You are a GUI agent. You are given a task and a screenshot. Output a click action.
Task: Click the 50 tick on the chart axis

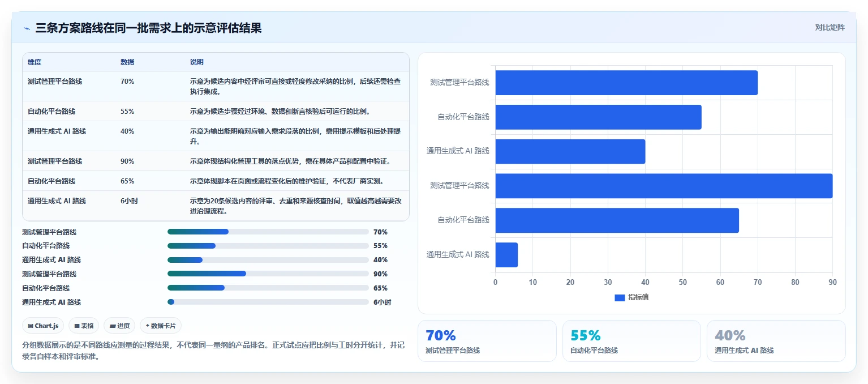tap(683, 282)
